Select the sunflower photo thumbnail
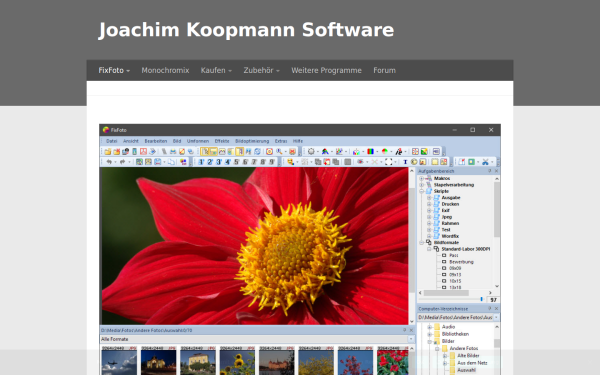600x375 pixels. click(237, 362)
